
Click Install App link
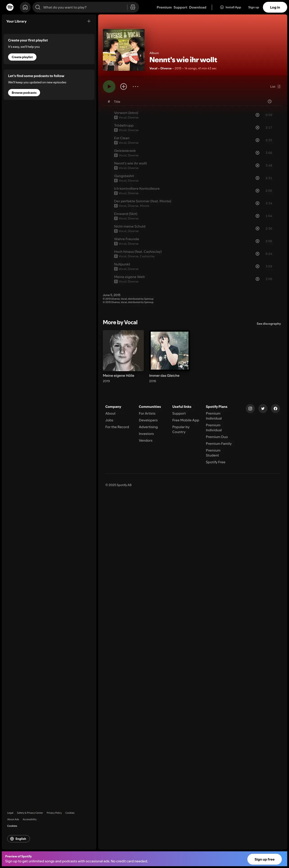pos(230,7)
